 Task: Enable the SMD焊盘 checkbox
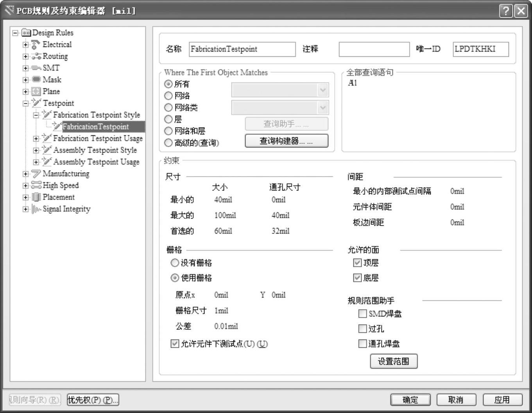362,314
